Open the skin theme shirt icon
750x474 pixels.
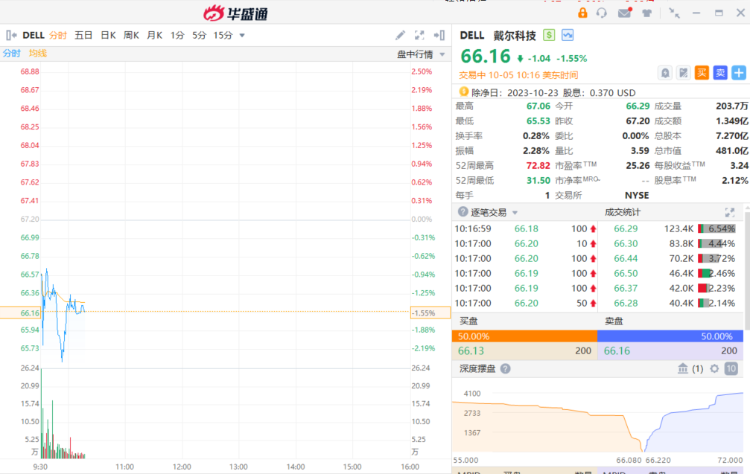click(x=647, y=13)
